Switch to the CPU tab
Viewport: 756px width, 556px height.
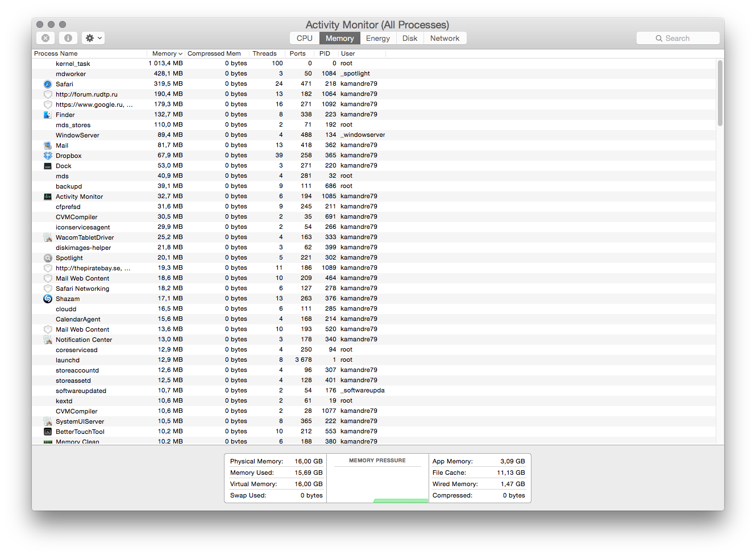305,38
